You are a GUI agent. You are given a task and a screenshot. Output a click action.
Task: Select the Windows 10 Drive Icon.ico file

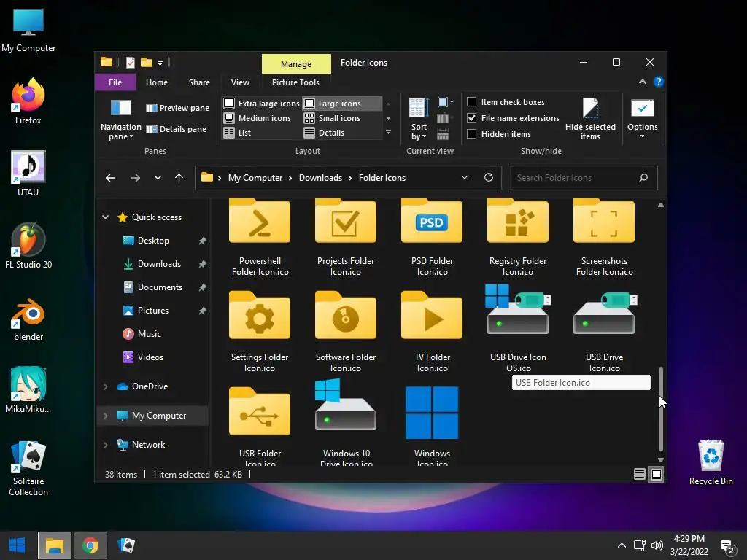tap(346, 423)
